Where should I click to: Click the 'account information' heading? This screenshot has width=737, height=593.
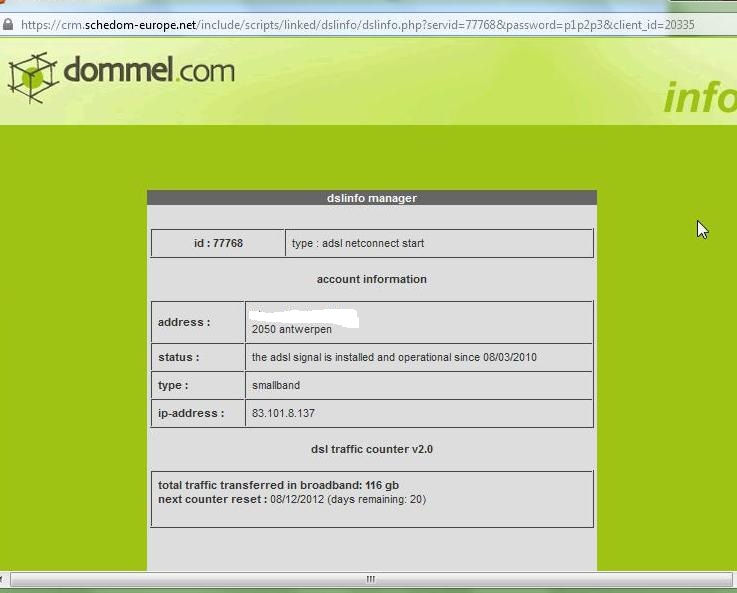click(x=372, y=279)
